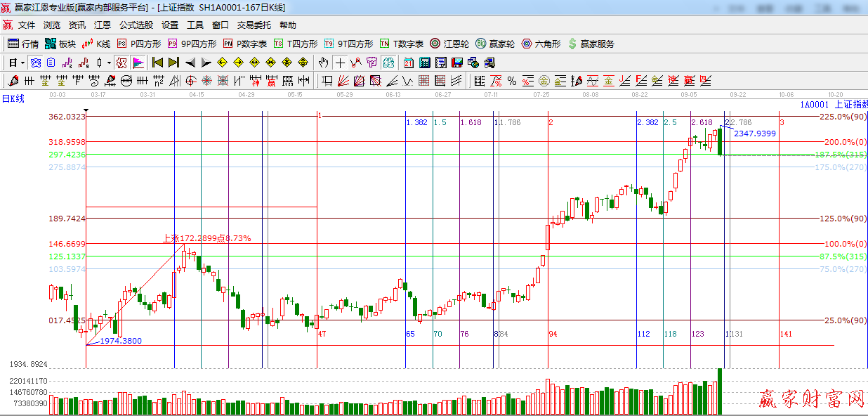
Task: Open the 公式选股 menu
Action: click(136, 25)
